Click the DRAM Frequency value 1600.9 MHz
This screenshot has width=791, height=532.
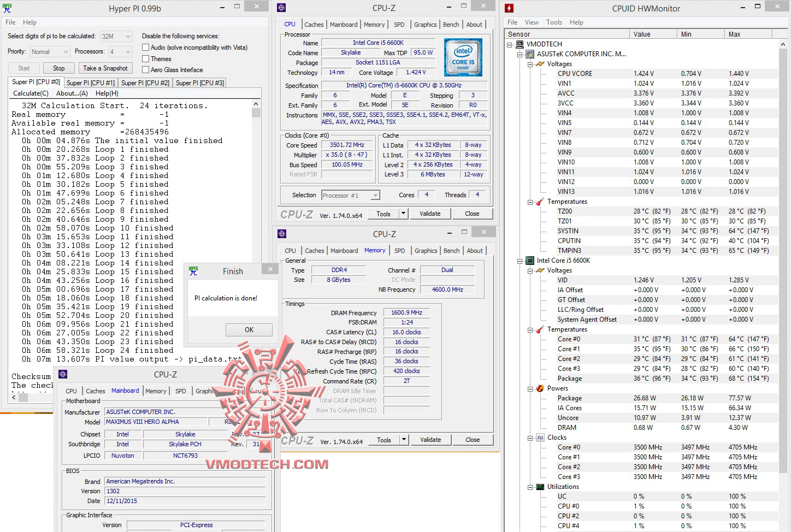[406, 313]
